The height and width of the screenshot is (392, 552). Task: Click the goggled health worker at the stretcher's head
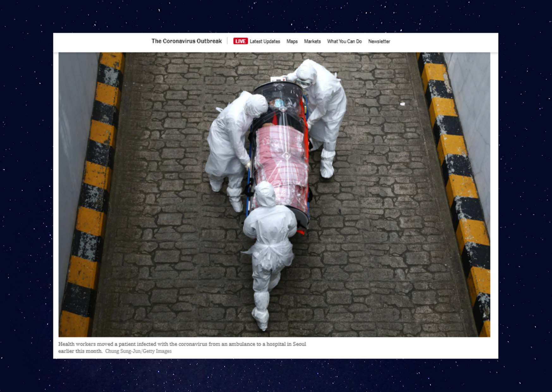[x=322, y=101]
